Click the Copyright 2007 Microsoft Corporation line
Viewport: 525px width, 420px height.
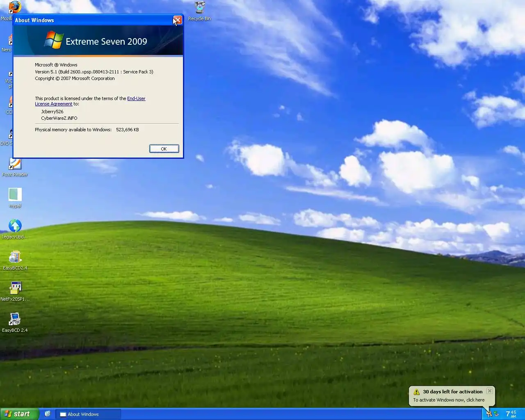tap(75, 78)
